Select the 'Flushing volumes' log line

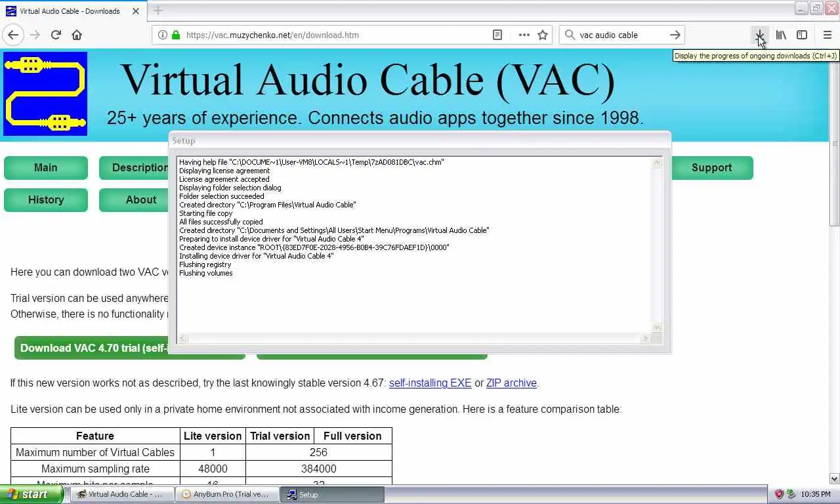tap(206, 273)
